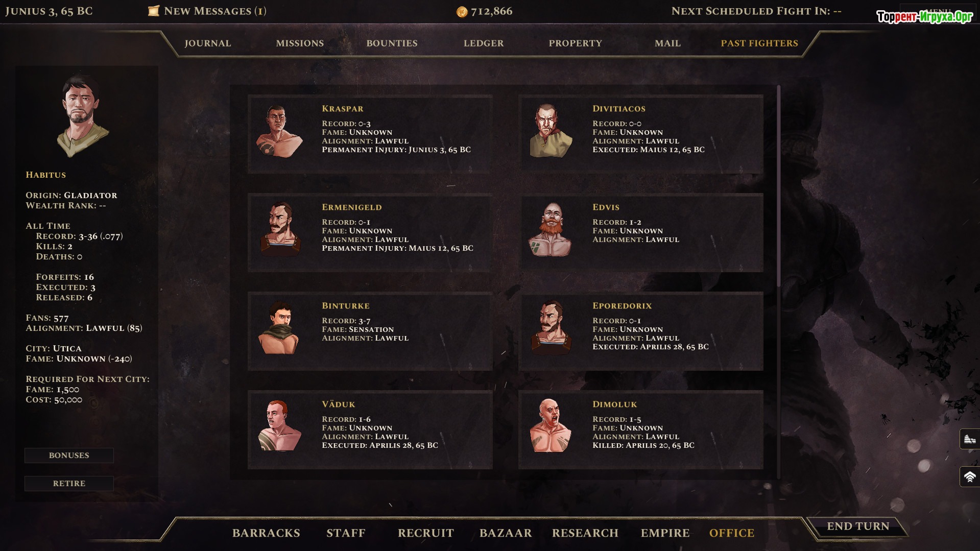Viewport: 980px width, 551px height.
Task: Select Binturke's hooded portrait
Action: coord(279,328)
